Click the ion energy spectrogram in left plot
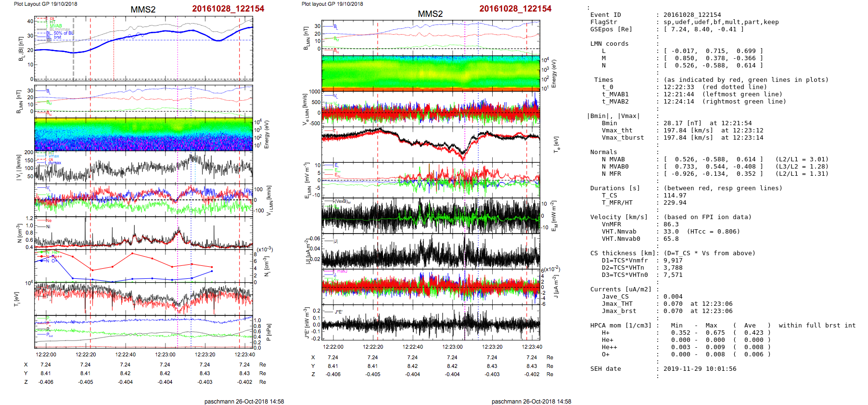 [143, 134]
